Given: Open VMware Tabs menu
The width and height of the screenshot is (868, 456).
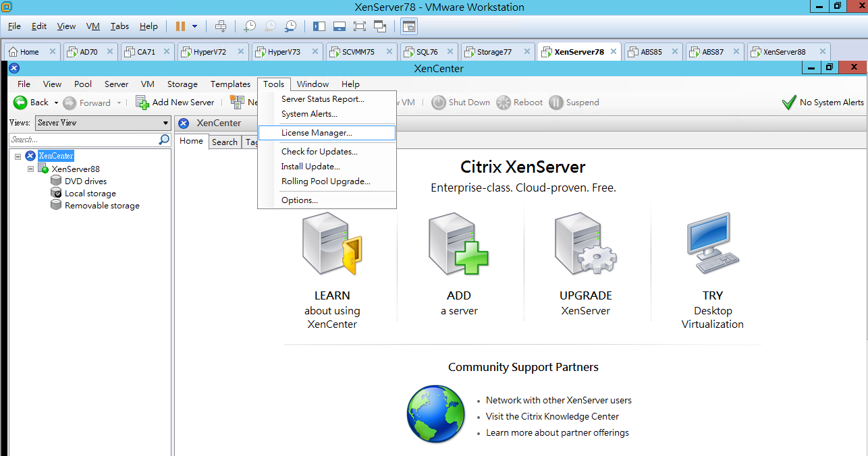Looking at the screenshot, I should [119, 26].
